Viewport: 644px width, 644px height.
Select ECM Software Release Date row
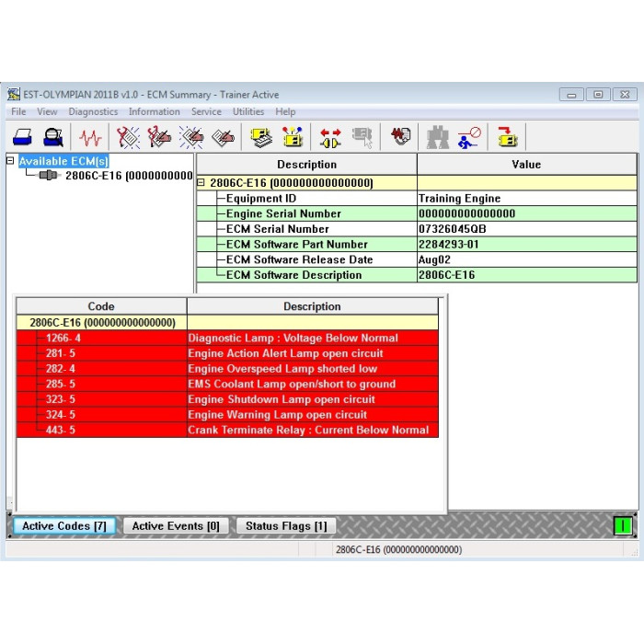tap(417, 259)
